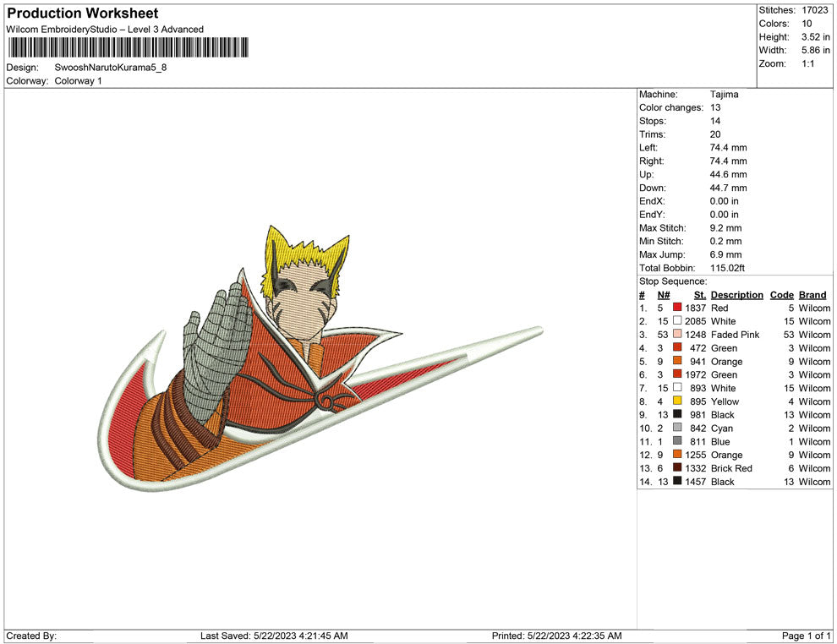Click the Faded Pink swatch for thread 1248
The height and width of the screenshot is (644, 837).
tap(677, 334)
